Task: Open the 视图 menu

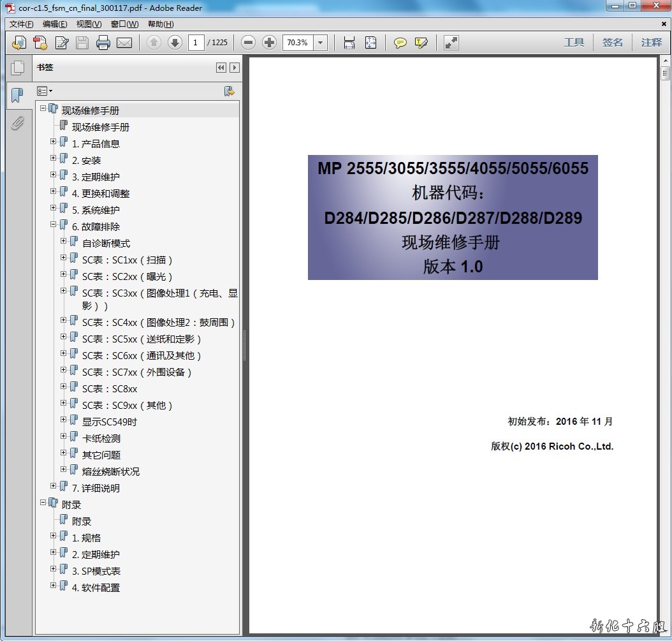Action: [x=89, y=24]
